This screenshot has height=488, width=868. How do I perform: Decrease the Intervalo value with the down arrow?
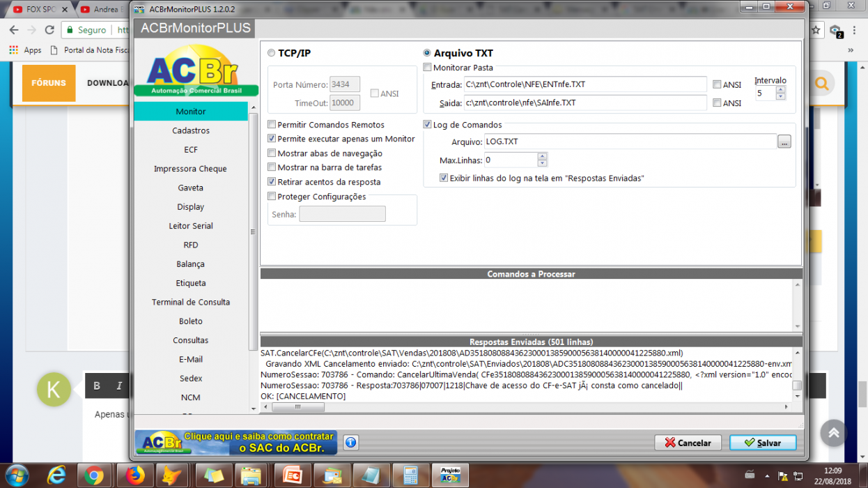tap(781, 96)
